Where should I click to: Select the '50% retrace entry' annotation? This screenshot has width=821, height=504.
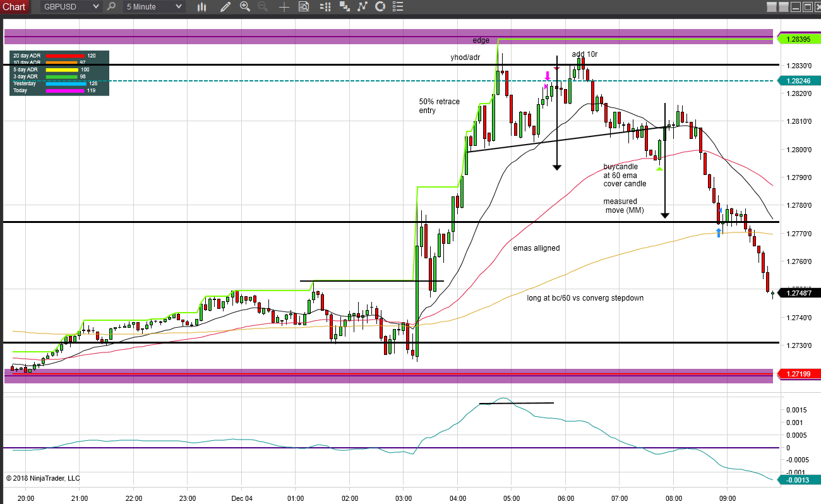tap(440, 106)
